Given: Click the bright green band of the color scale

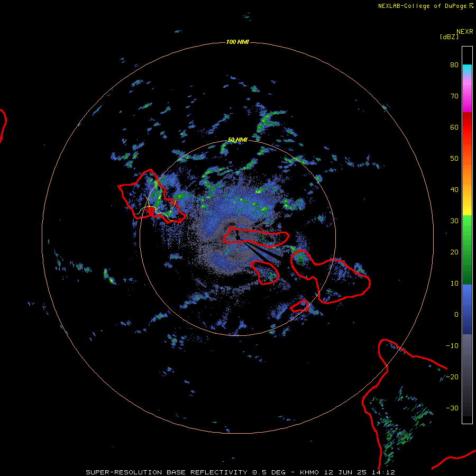Looking at the screenshot, I should [467, 226].
